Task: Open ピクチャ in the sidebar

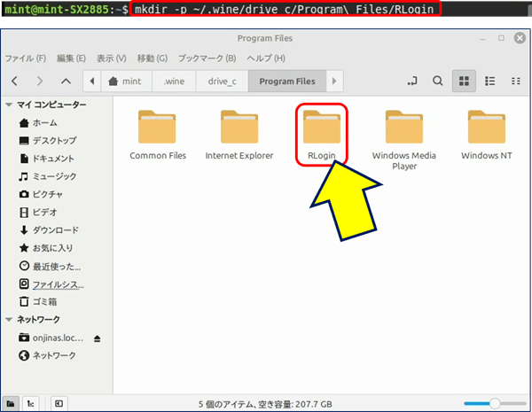Action: pyautogui.click(x=41, y=194)
